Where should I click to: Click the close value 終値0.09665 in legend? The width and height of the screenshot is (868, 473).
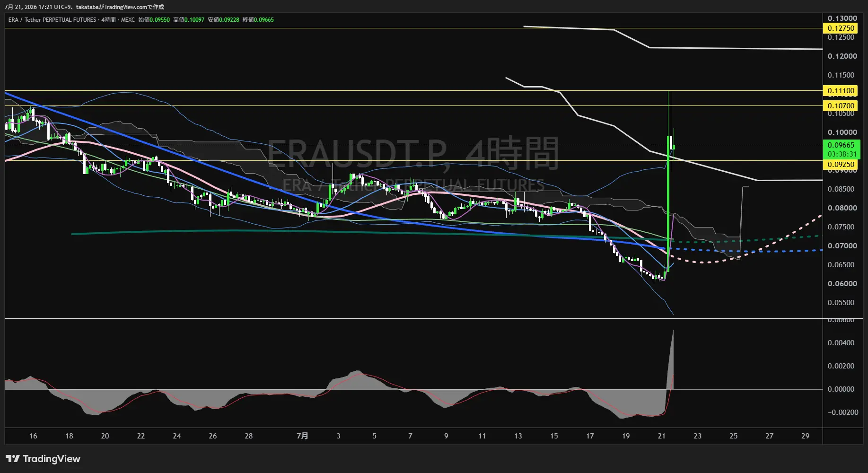258,20
